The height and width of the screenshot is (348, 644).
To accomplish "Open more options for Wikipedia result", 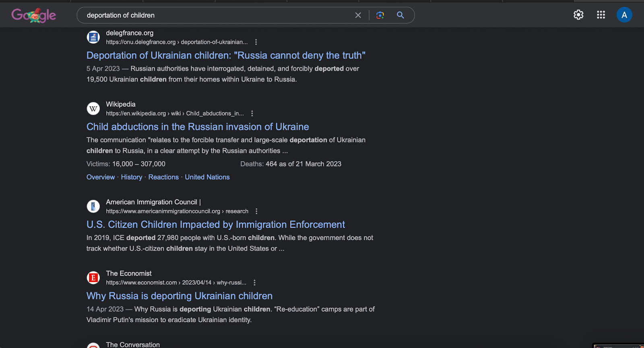I will 252,114.
